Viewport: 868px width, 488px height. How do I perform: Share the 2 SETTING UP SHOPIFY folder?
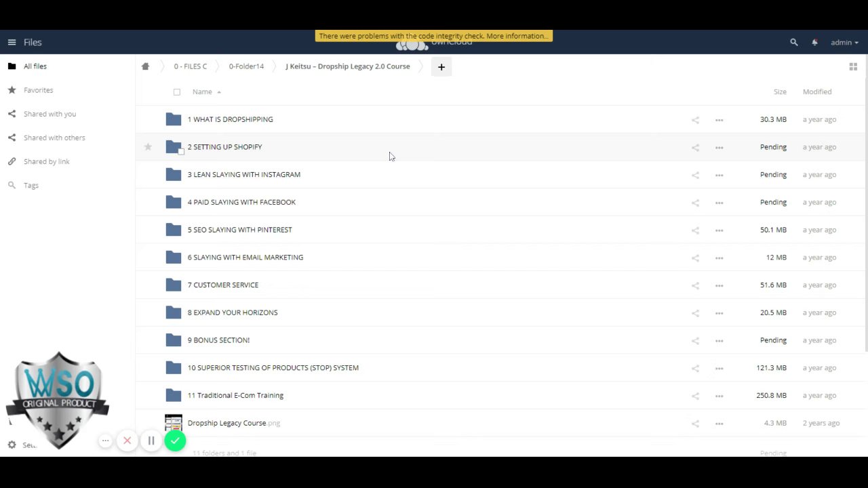[x=695, y=147]
